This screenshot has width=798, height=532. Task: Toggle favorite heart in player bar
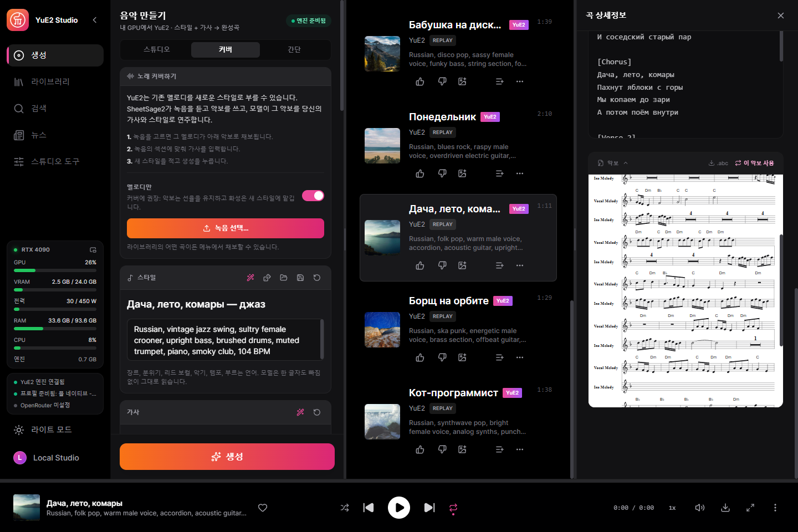263,508
